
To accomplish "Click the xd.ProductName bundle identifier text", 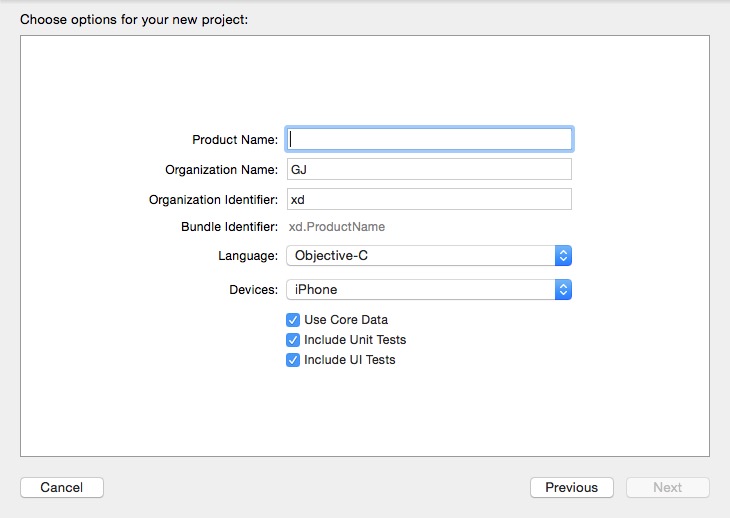I will pyautogui.click(x=336, y=227).
